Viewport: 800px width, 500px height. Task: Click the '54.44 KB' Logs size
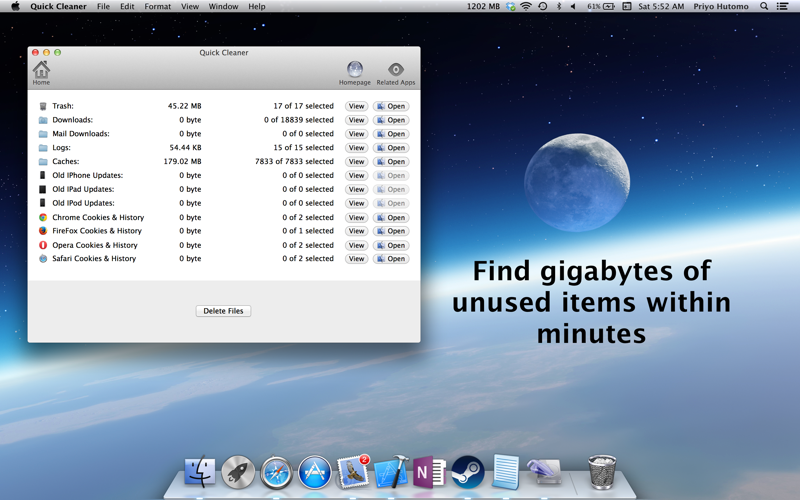185,147
